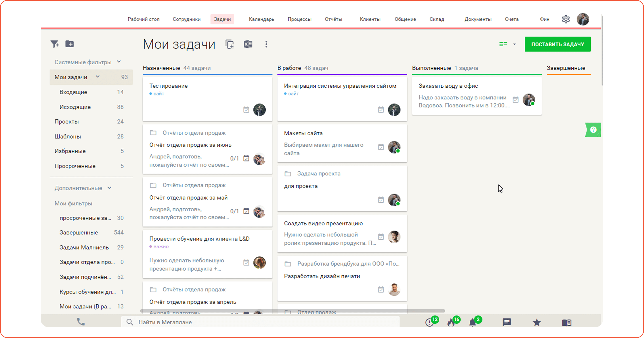Screen dimensions: 644x338
Task: Go to the Клиенты tab
Action: (370, 19)
